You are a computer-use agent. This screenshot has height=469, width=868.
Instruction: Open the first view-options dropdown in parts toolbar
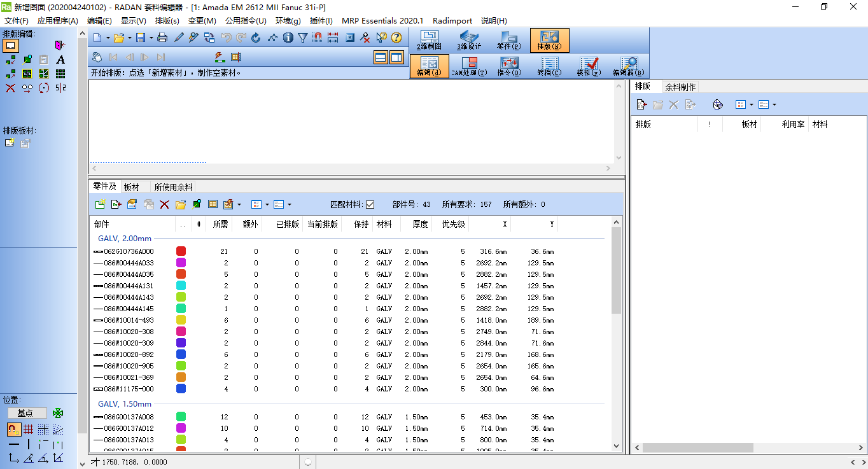tap(267, 205)
